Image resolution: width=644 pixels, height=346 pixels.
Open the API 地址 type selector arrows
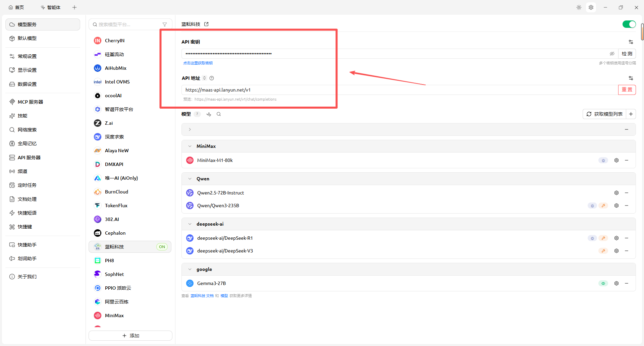204,78
